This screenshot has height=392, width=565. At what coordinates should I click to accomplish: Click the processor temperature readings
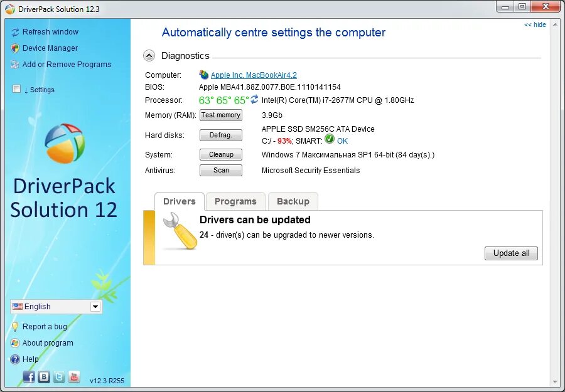click(223, 100)
